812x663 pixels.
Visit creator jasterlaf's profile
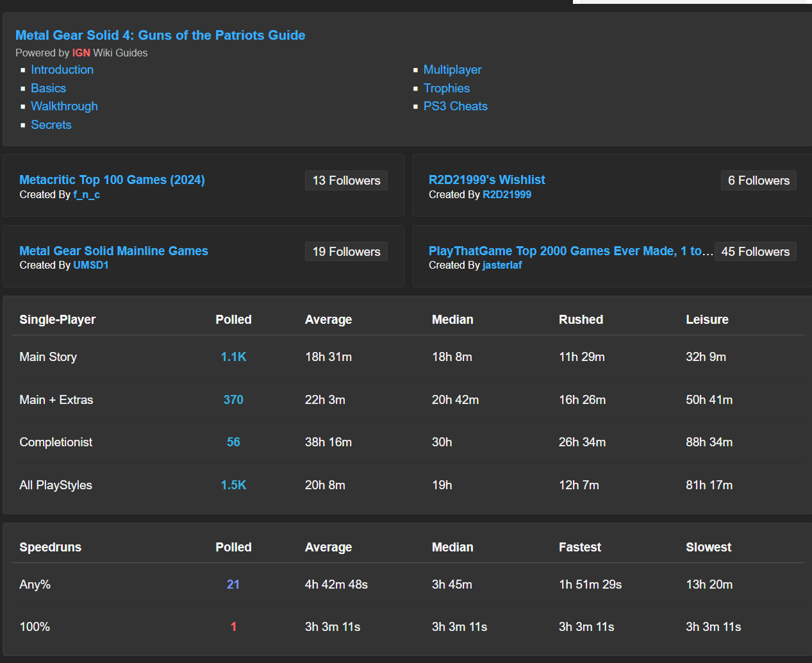pos(502,265)
